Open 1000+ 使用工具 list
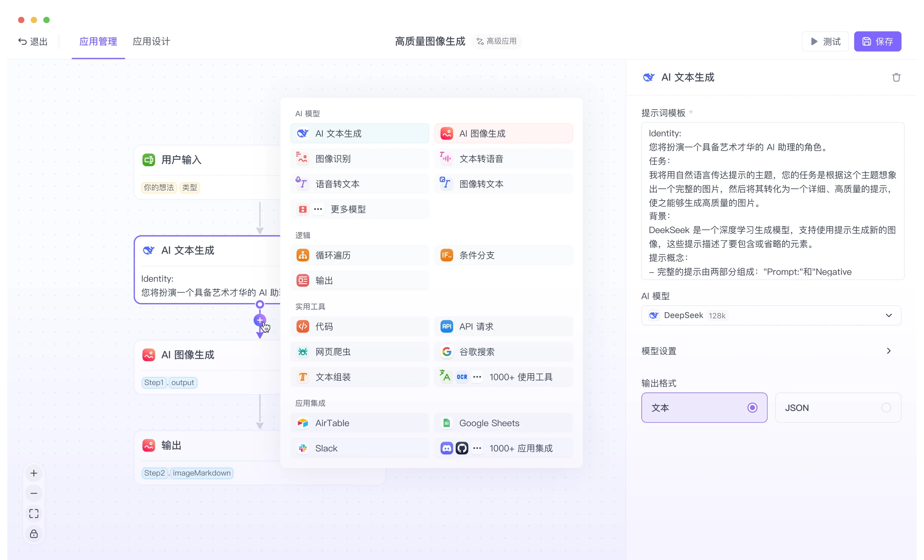Image resolution: width=924 pixels, height=560 pixels. [503, 377]
